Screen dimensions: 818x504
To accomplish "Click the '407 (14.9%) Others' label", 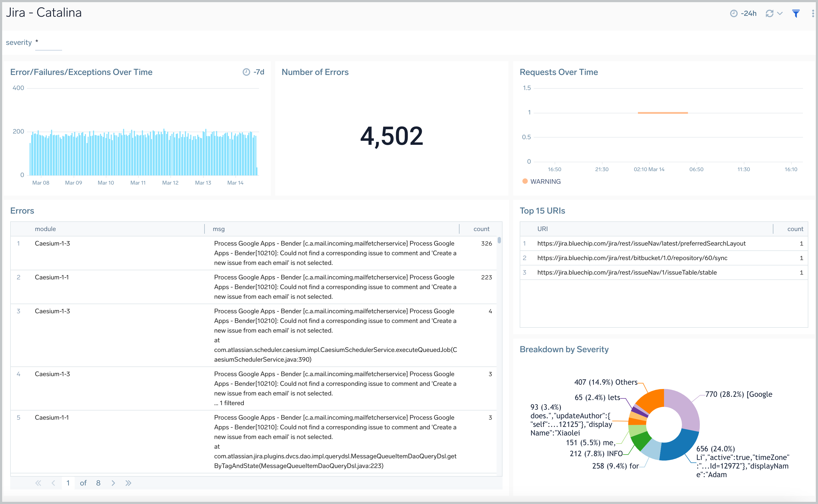I will (606, 382).
